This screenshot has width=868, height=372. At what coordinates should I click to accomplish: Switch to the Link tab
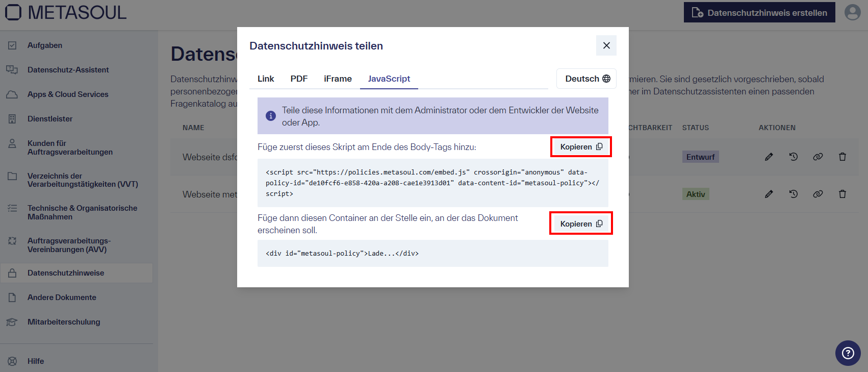click(266, 79)
